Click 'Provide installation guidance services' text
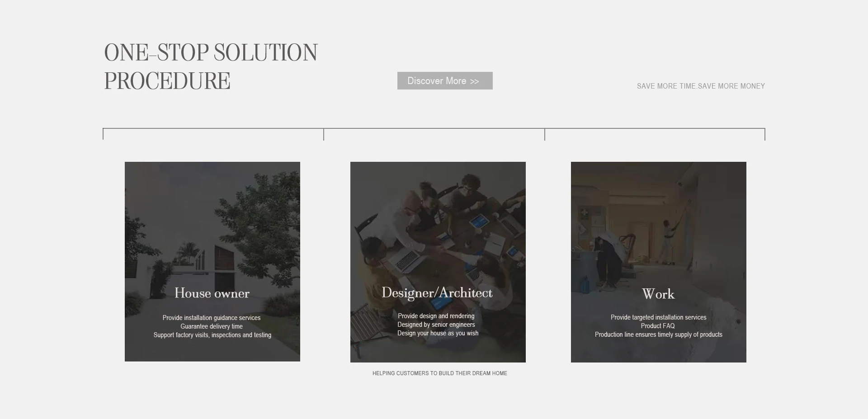The image size is (868, 419). pos(212,318)
